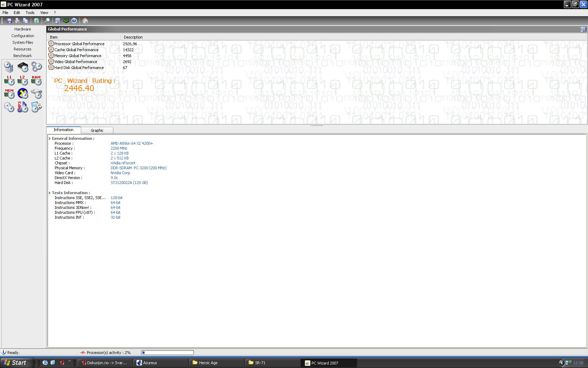Open the Heroic Age folder taskbar button
The height and width of the screenshot is (368, 588).
point(217,363)
